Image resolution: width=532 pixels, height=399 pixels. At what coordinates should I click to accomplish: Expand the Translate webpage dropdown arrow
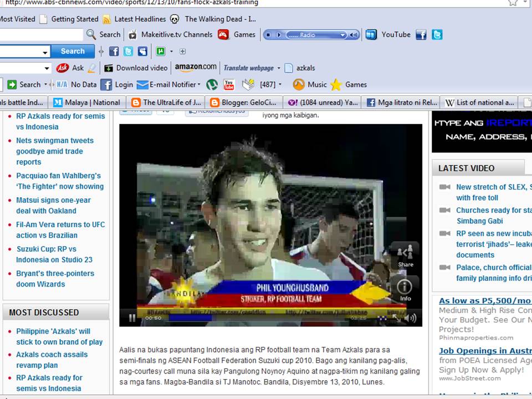279,68
